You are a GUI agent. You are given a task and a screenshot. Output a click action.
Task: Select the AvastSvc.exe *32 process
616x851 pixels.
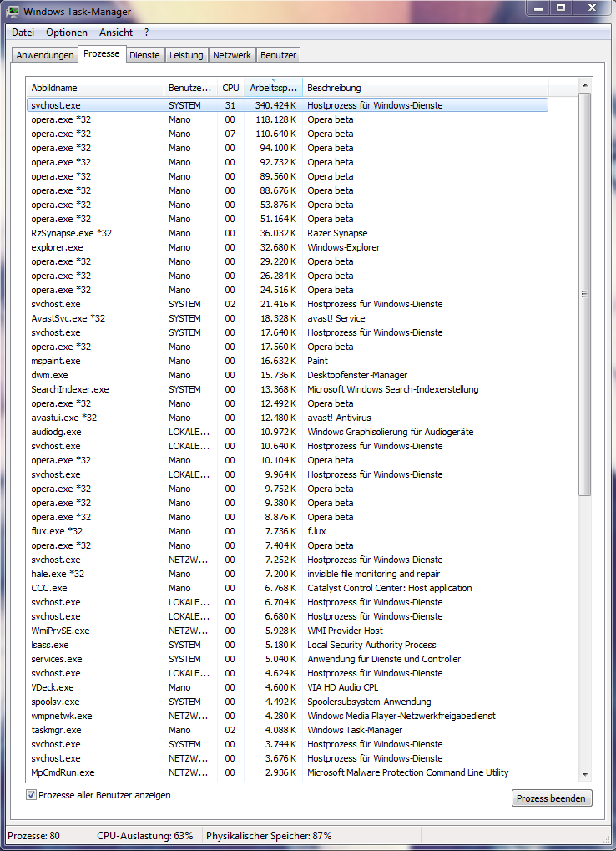coord(287,318)
